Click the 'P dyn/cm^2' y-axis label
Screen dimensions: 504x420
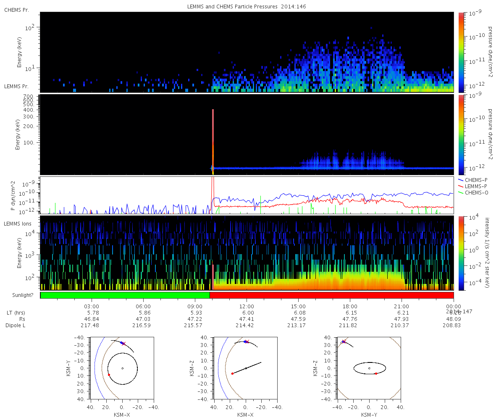tap(13, 195)
